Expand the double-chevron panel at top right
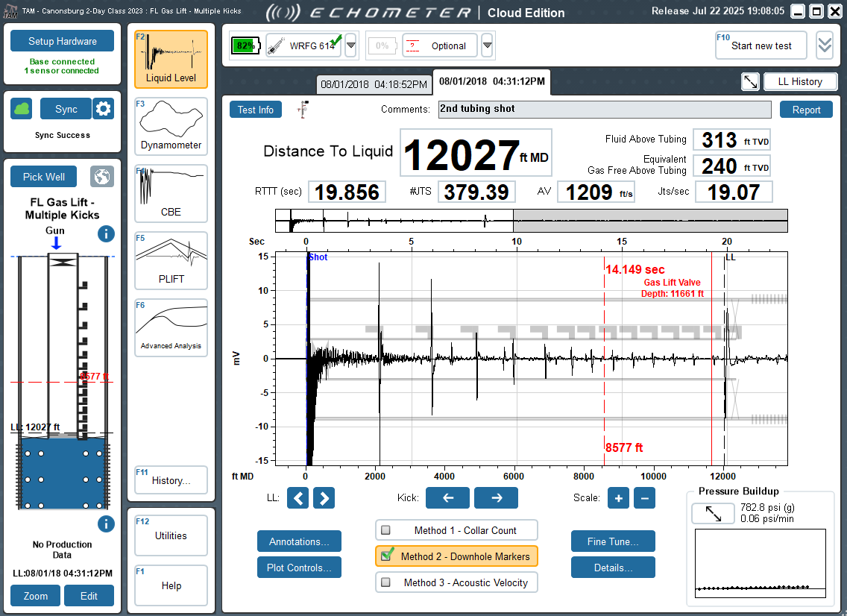The width and height of the screenshot is (847, 616). coord(824,45)
